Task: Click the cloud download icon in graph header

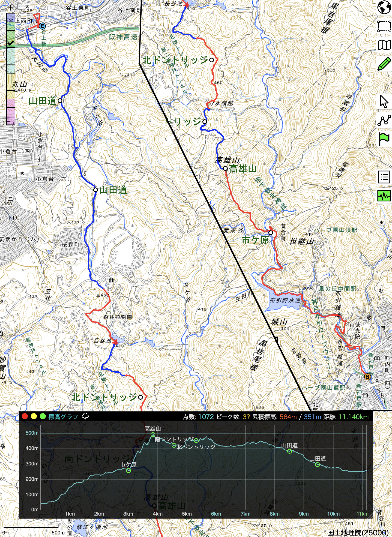Action: pyautogui.click(x=85, y=416)
